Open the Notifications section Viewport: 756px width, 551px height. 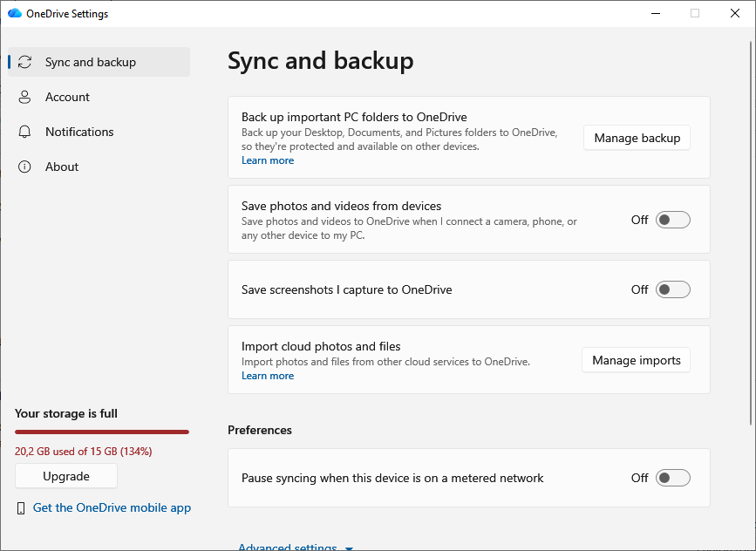[99, 132]
